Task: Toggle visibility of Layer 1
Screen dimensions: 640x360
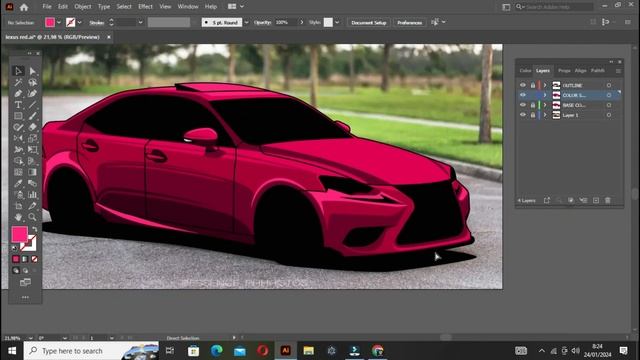Action: click(x=523, y=115)
